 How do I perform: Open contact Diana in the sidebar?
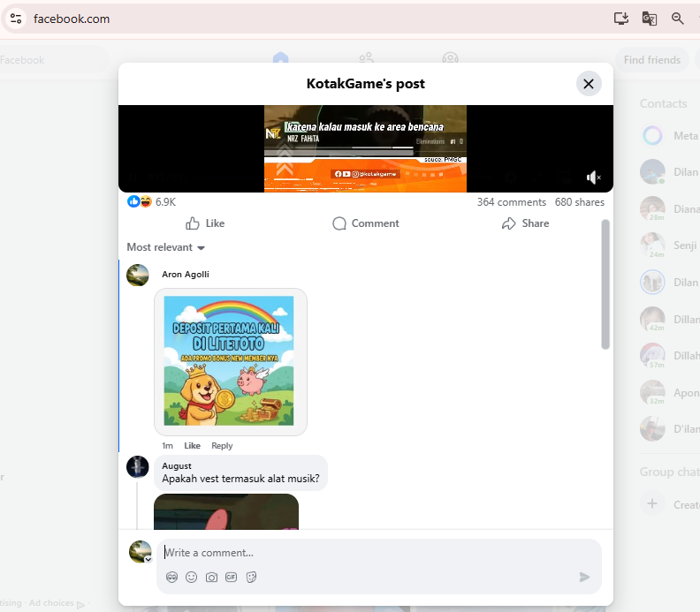pyautogui.click(x=670, y=208)
